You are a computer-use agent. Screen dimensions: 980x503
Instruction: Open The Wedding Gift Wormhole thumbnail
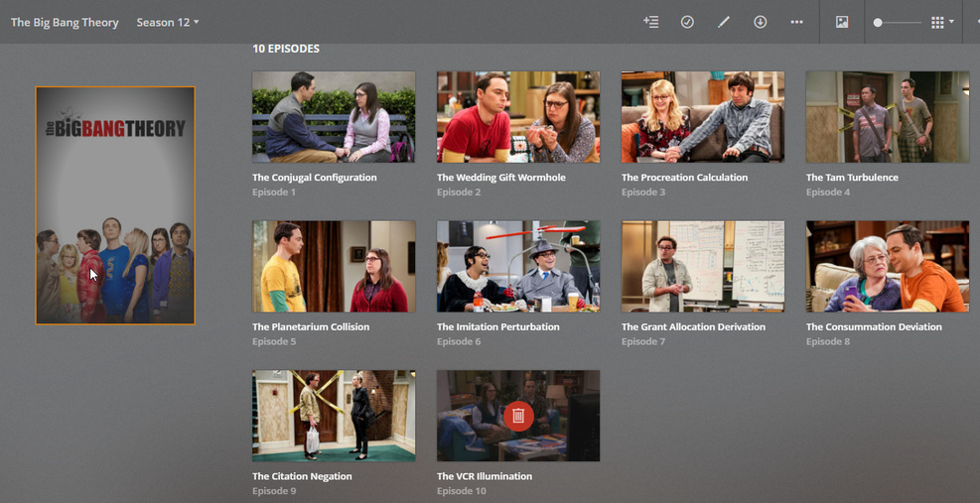(x=518, y=117)
